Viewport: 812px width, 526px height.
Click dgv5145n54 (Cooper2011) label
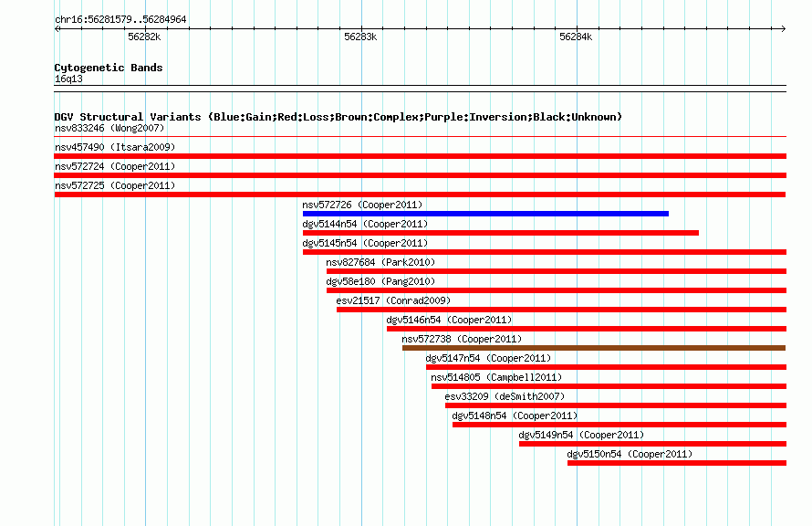pos(365,243)
